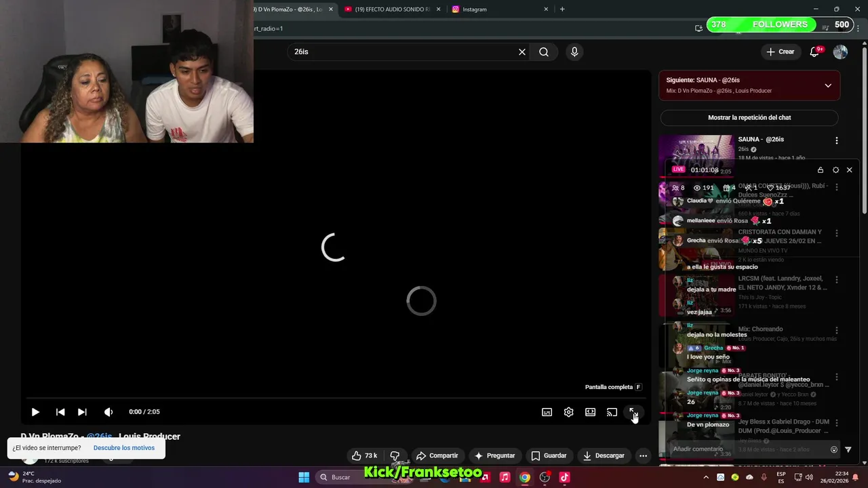Image resolution: width=868 pixels, height=488 pixels.
Task: Open options for Mix: Choreando
Action: [x=836, y=330]
